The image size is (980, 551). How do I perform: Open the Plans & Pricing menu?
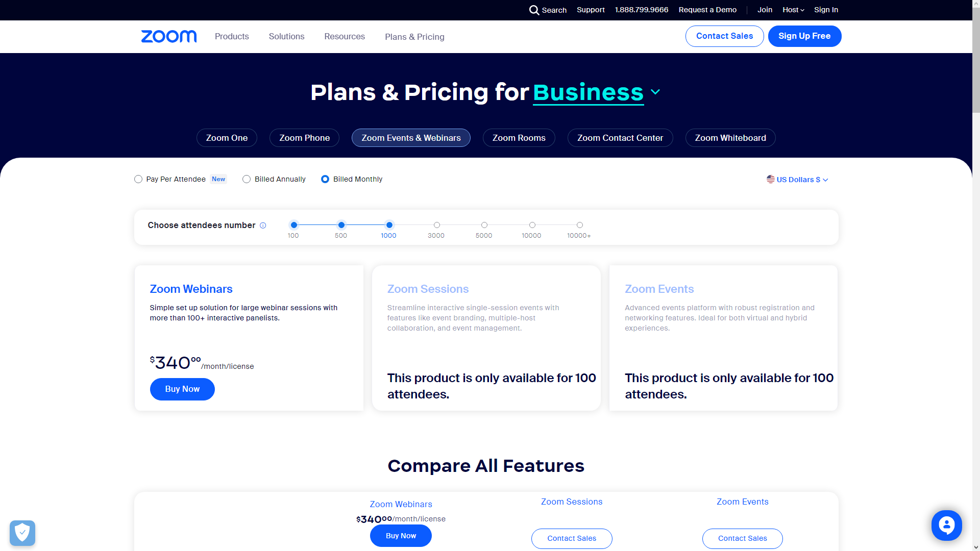tap(414, 36)
